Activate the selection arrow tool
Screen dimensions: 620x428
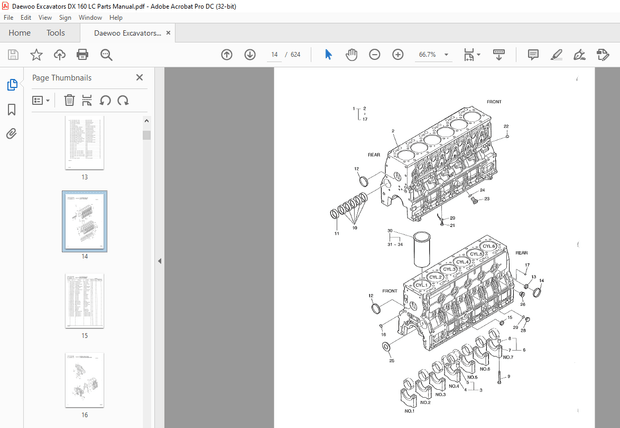[328, 55]
